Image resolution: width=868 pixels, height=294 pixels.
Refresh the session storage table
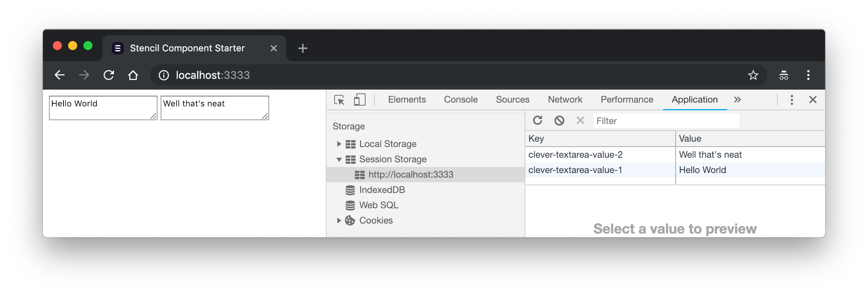pos(538,121)
